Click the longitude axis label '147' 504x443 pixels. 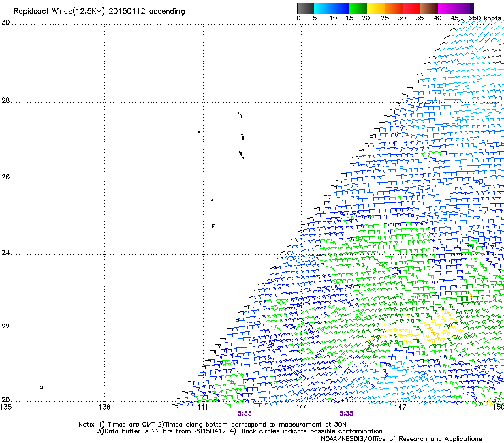point(400,407)
